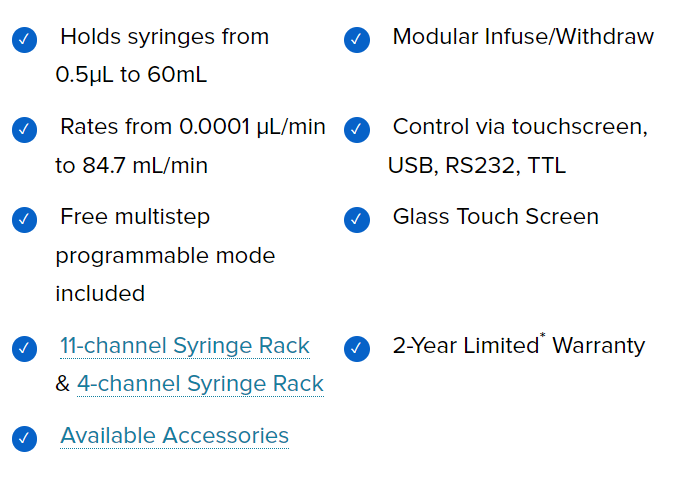Click the programmable mode text line
Image resolution: width=691 pixels, height=478 pixels.
click(x=165, y=256)
